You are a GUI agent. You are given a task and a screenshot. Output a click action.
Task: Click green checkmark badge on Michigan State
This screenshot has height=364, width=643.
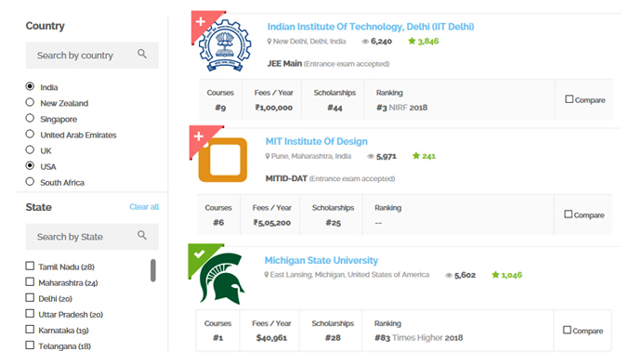[x=199, y=254]
